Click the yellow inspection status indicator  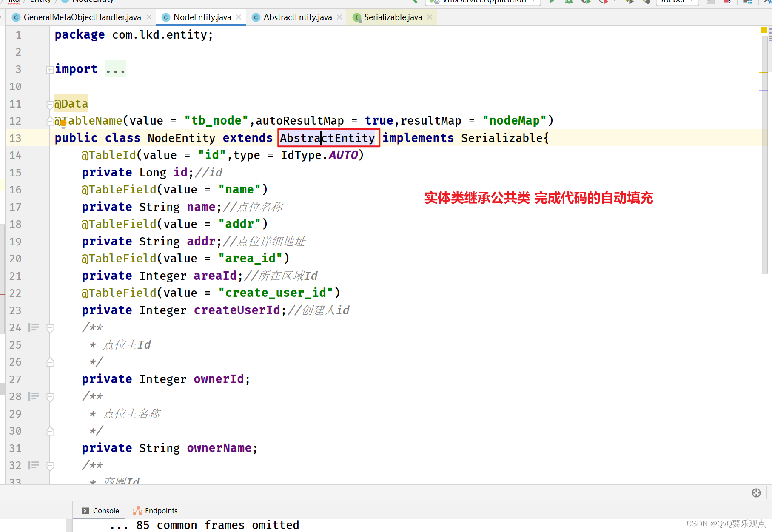(x=763, y=30)
